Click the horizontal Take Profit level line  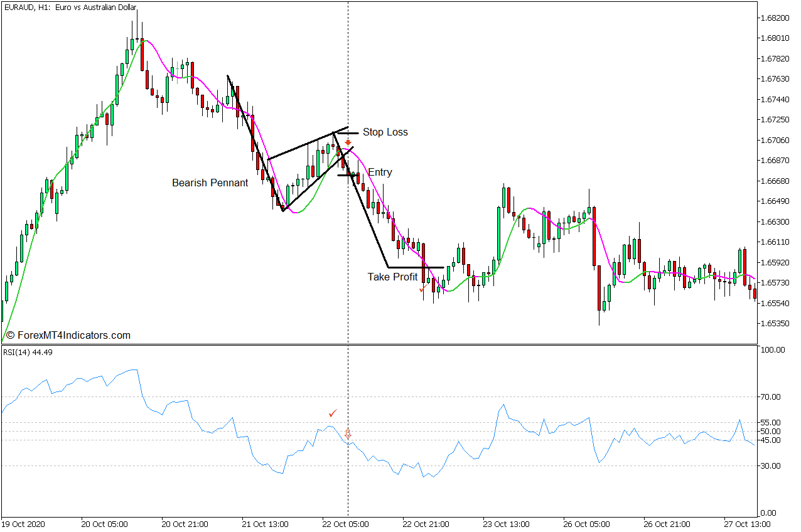click(416, 267)
